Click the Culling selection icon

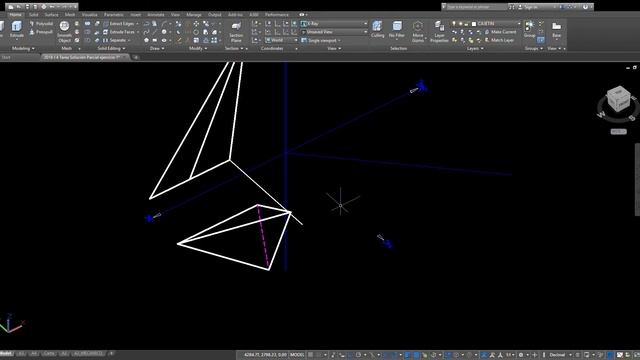coord(378,30)
